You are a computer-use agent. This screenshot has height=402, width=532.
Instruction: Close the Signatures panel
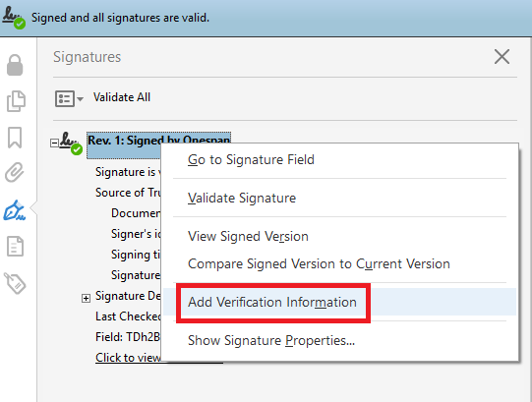(x=502, y=57)
